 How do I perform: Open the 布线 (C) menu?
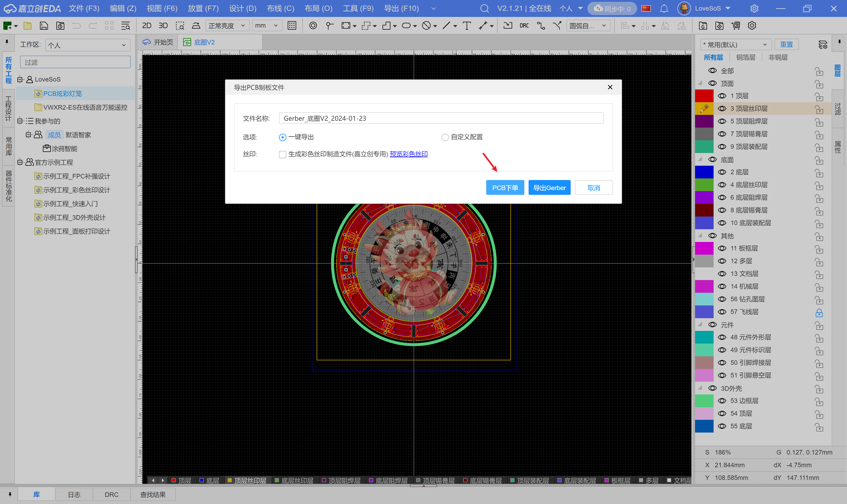click(280, 8)
